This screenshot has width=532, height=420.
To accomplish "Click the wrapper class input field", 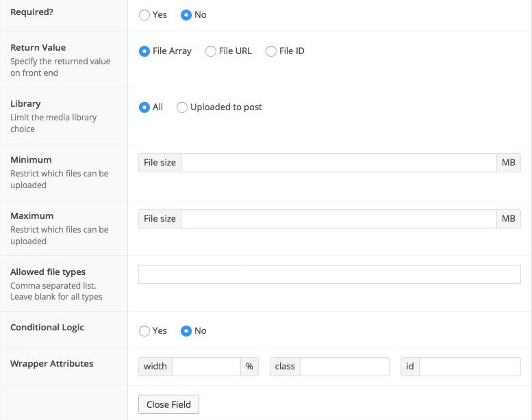I will pyautogui.click(x=344, y=367).
